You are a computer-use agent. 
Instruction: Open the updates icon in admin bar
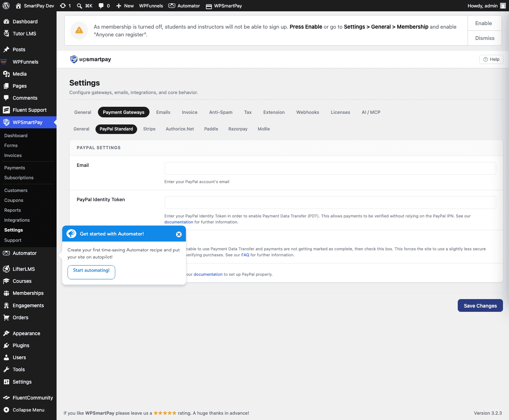pyautogui.click(x=65, y=6)
